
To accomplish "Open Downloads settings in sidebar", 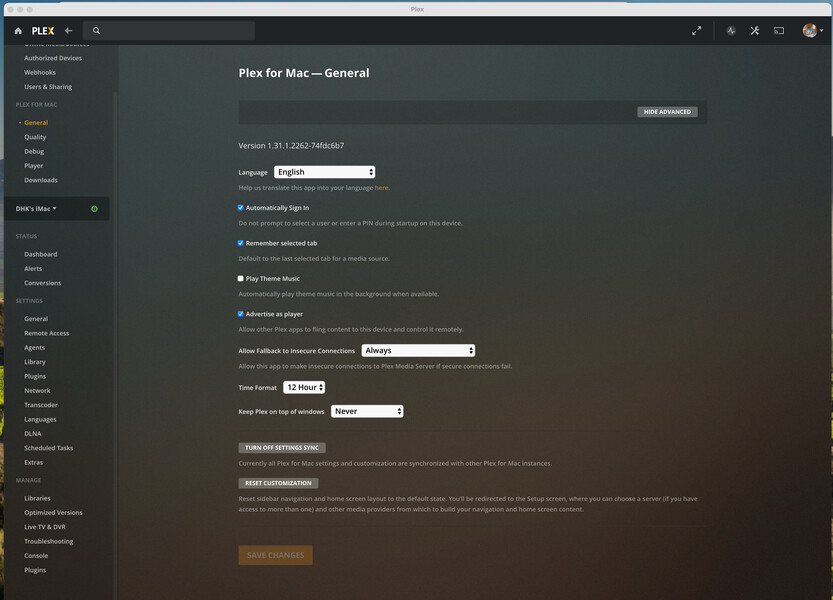I will point(41,180).
